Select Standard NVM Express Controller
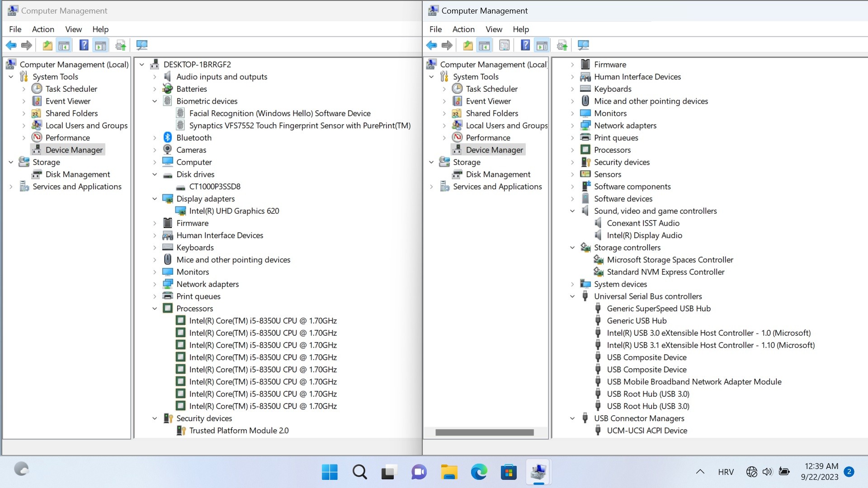The width and height of the screenshot is (868, 488). (665, 272)
